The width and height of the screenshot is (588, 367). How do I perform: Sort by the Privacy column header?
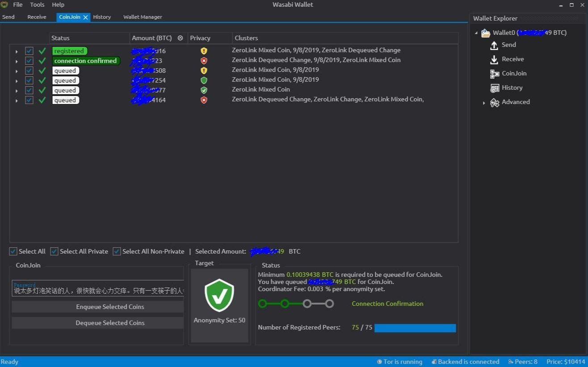tap(210, 38)
